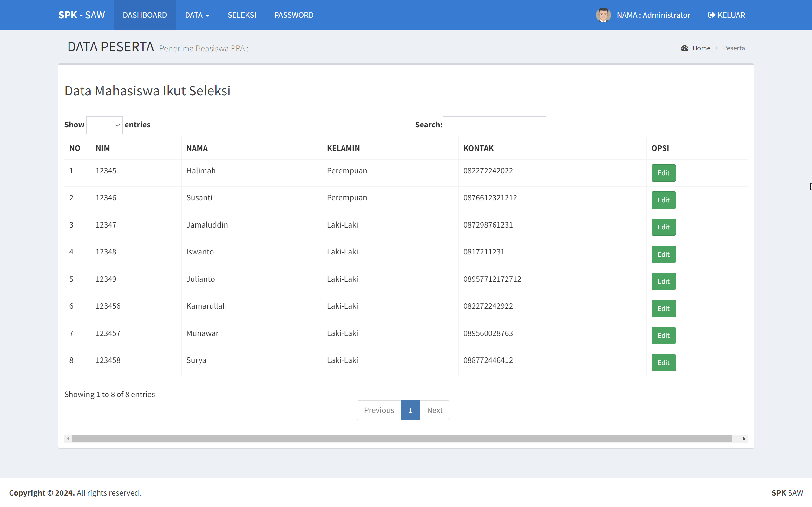The height and width of the screenshot is (507, 812).
Task: Click the dashboard gauge icon in the breadcrumb
Action: click(x=684, y=48)
